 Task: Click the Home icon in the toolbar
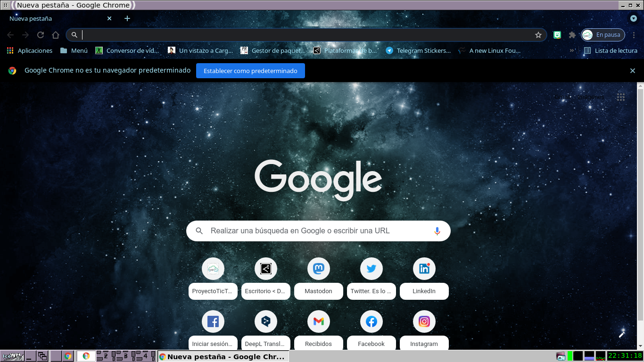(x=56, y=35)
